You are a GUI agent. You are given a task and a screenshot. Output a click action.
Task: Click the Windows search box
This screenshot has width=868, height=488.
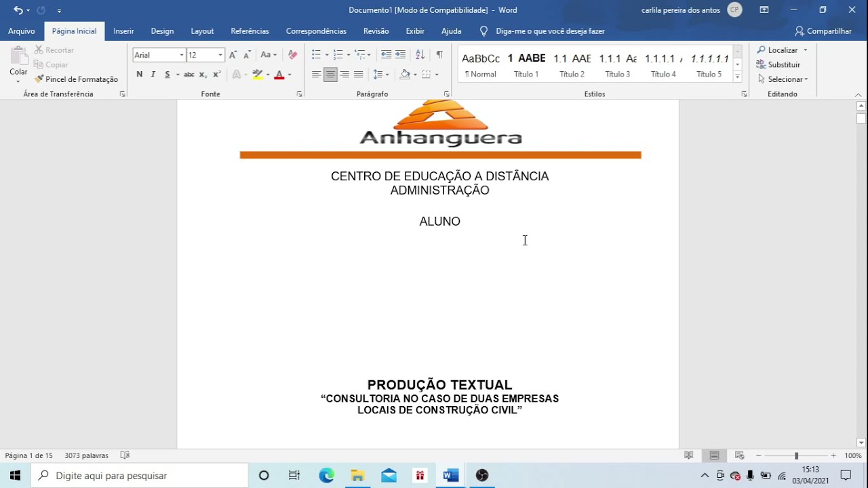[140, 476]
